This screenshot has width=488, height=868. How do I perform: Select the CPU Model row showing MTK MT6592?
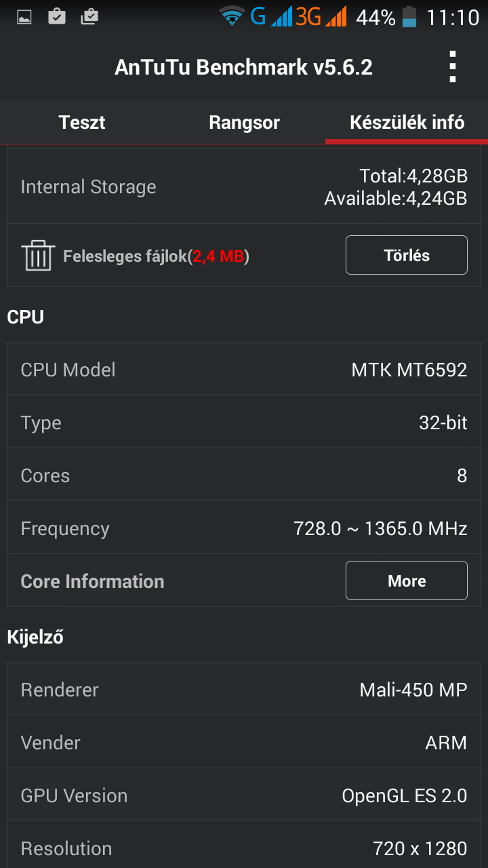click(x=244, y=370)
